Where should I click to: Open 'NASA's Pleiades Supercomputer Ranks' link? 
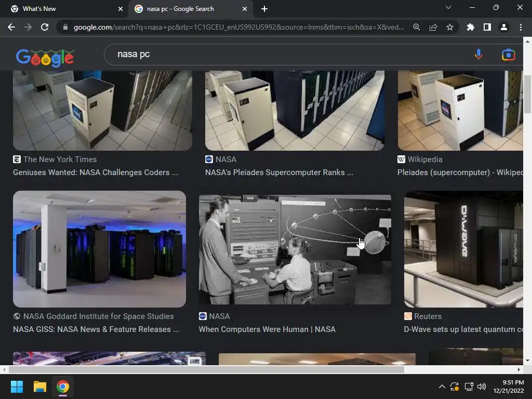(x=279, y=172)
